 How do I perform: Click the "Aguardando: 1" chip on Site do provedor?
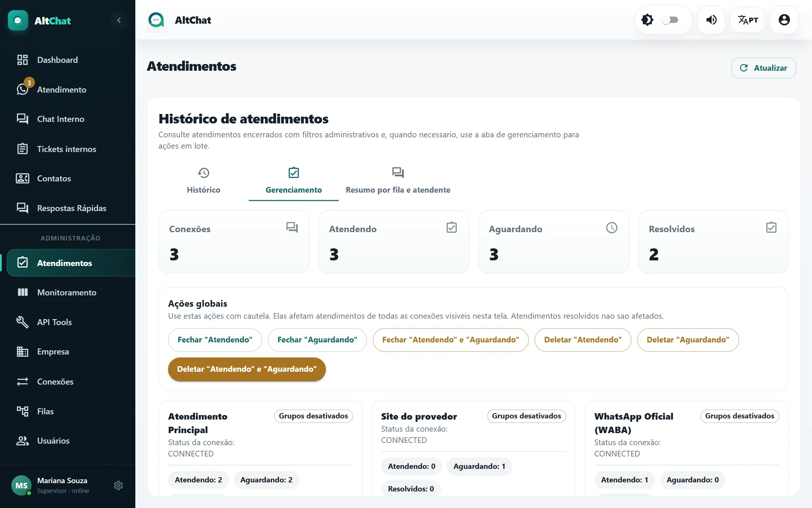click(x=479, y=467)
